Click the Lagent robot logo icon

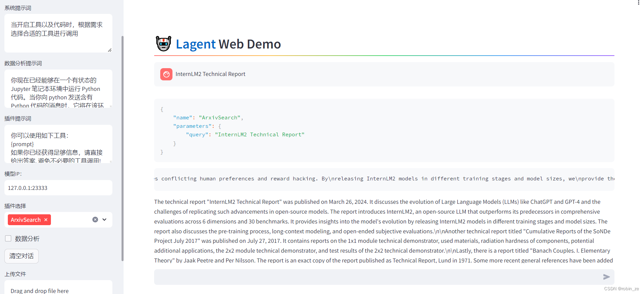[163, 44]
